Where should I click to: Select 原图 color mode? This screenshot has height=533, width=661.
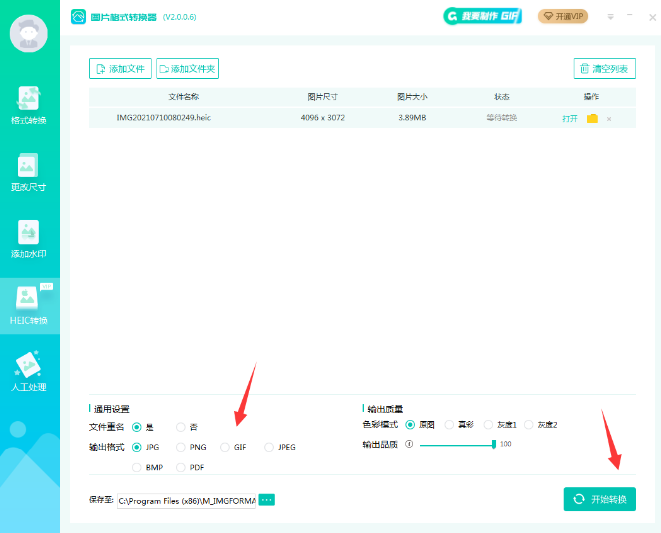[410, 425]
